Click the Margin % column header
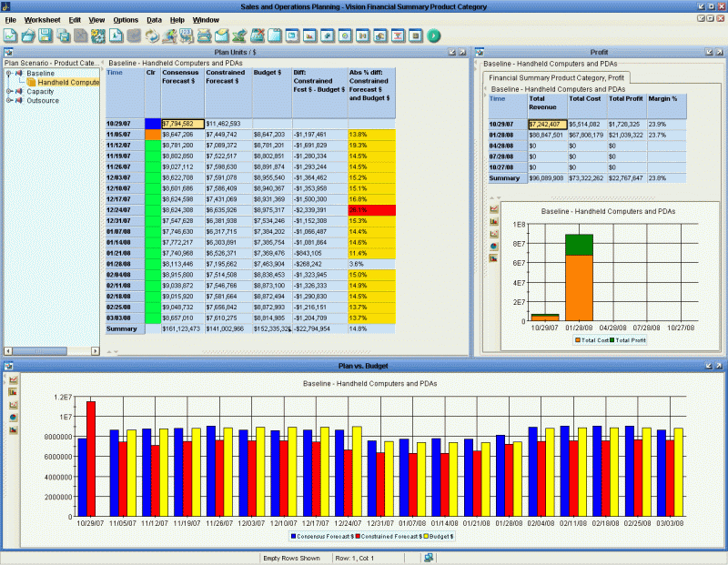728x565 pixels. (667, 106)
